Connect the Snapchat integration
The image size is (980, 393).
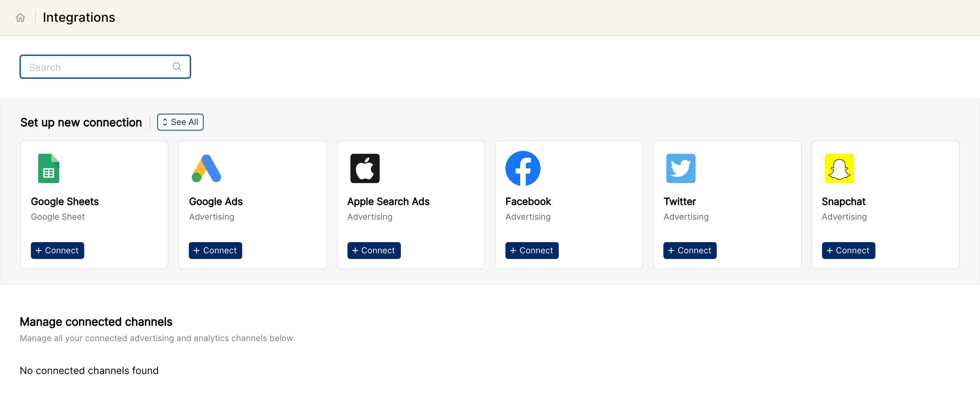pyautogui.click(x=848, y=251)
